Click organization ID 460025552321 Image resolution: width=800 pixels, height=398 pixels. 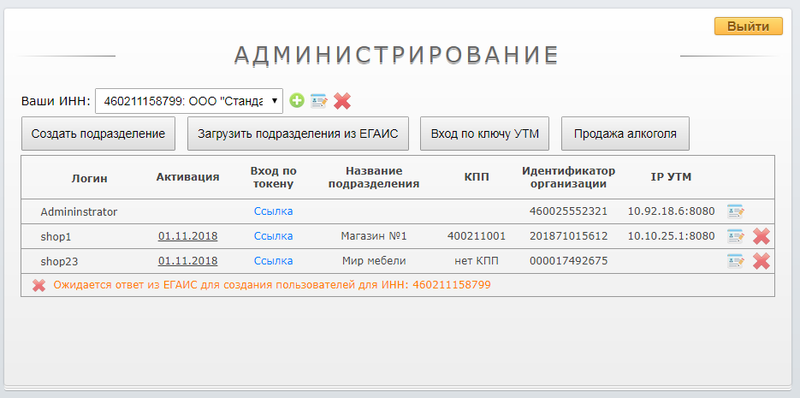(568, 211)
